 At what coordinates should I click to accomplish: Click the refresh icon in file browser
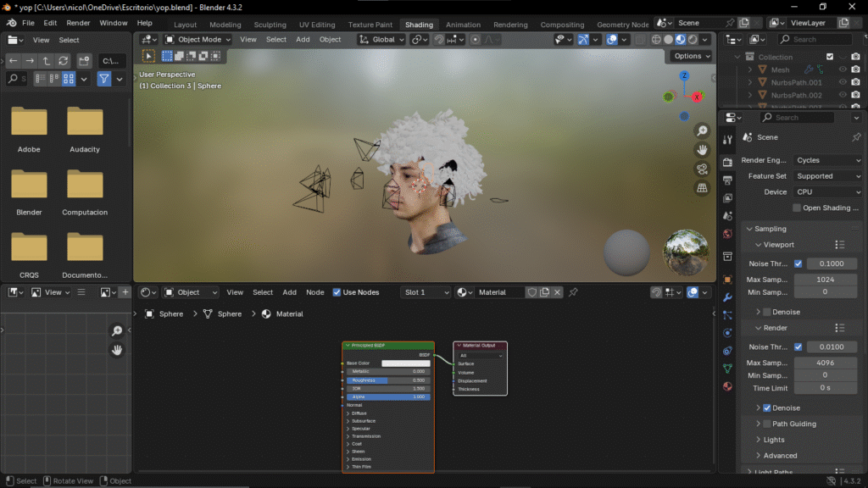pos(63,61)
